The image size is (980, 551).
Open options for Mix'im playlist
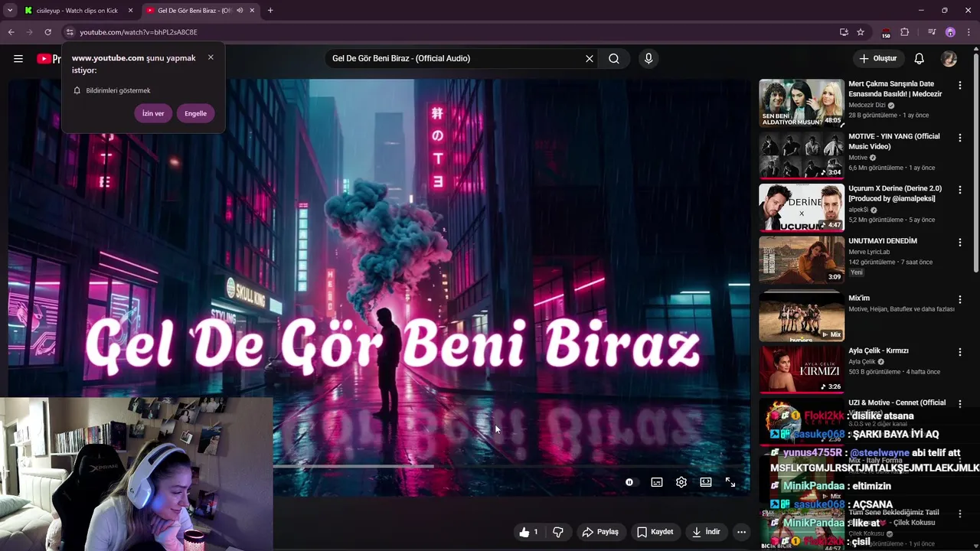click(959, 299)
